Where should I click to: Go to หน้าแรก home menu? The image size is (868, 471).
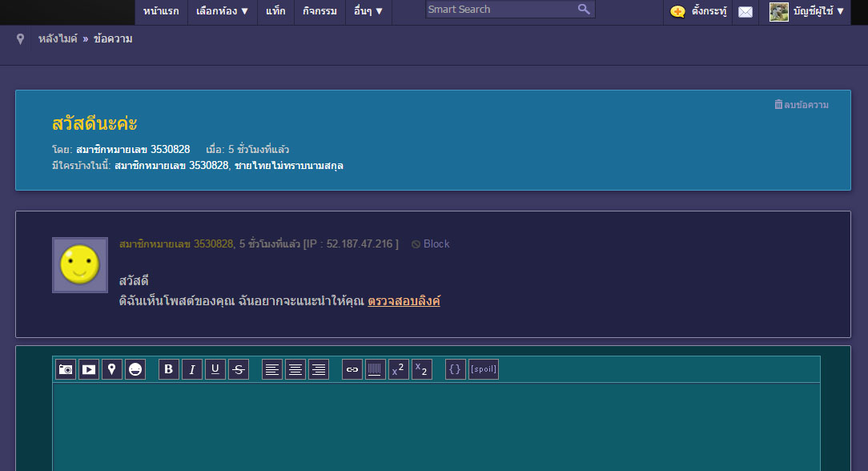tap(161, 11)
